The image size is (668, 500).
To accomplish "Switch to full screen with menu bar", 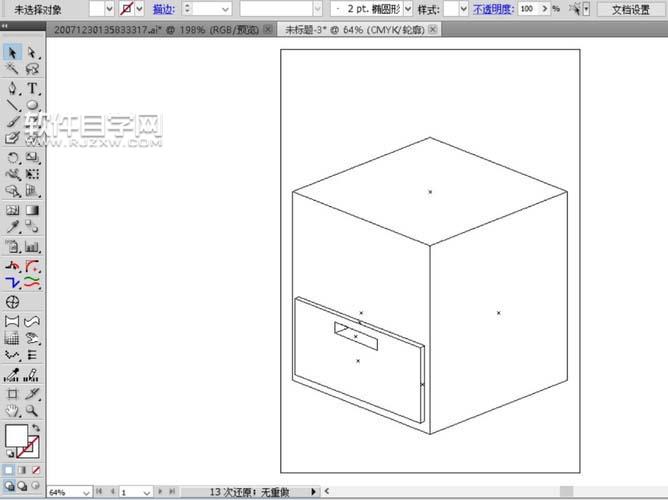I will [22, 486].
